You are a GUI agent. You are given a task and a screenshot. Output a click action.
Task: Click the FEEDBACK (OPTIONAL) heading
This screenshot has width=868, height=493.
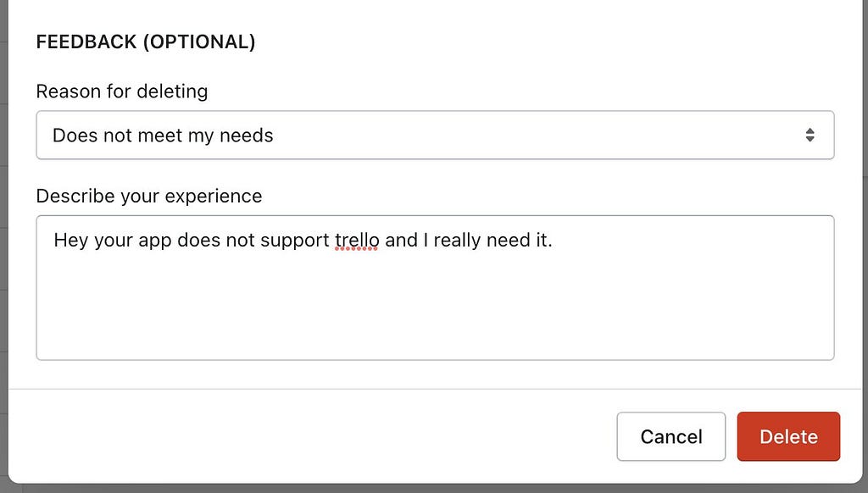[146, 42]
